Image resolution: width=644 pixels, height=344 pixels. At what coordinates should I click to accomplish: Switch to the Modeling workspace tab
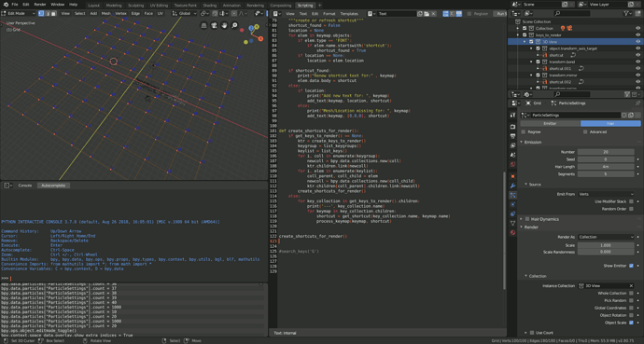[x=114, y=6]
